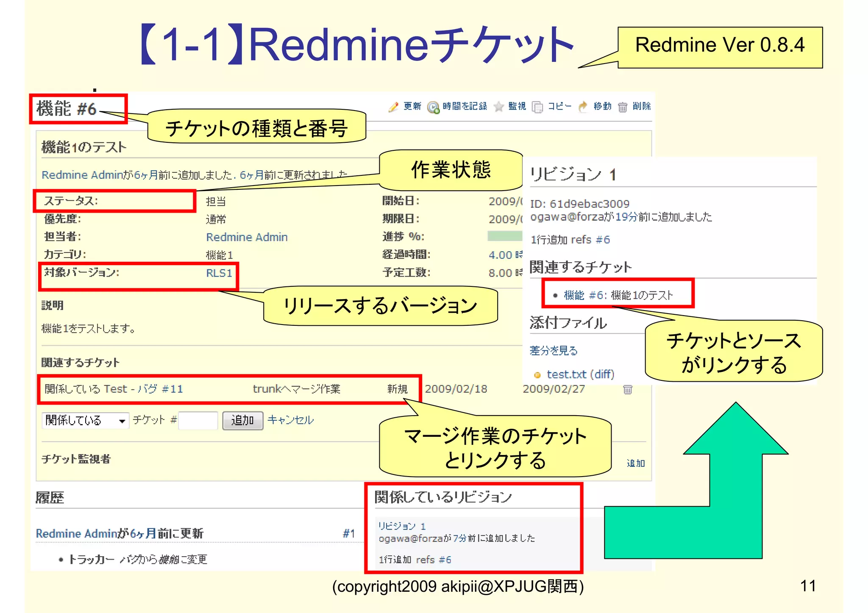Click the modified-file icon beside test.txt
Image resolution: width=868 pixels, height=613 pixels.
point(537,375)
